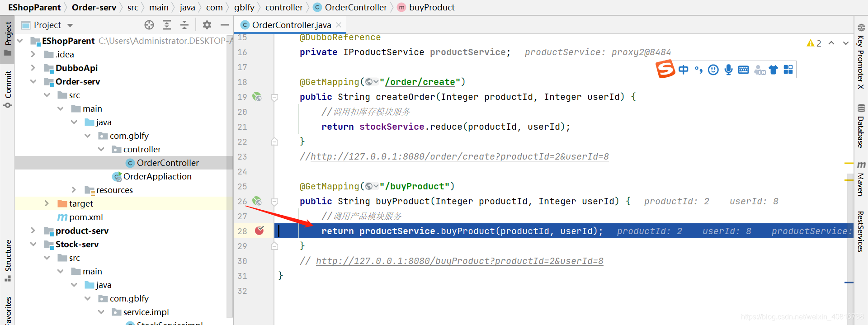Open the Key Promoter X side tab
This screenshot has width=868, height=325.
(x=861, y=56)
